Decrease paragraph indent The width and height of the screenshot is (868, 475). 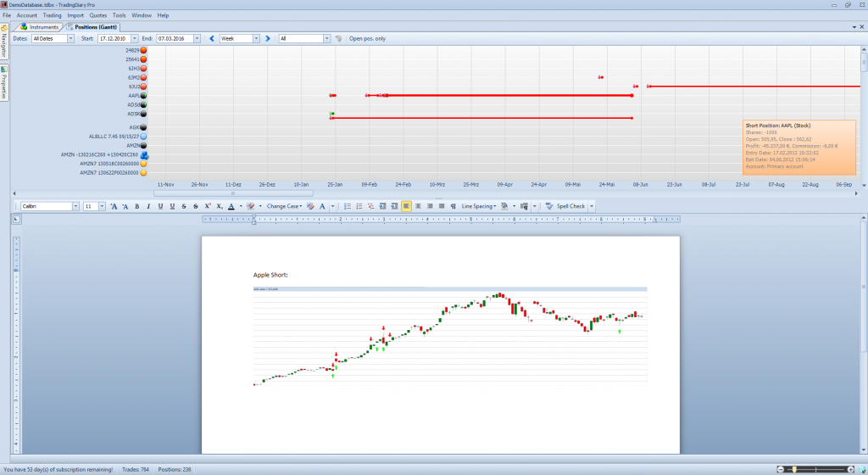pos(382,206)
